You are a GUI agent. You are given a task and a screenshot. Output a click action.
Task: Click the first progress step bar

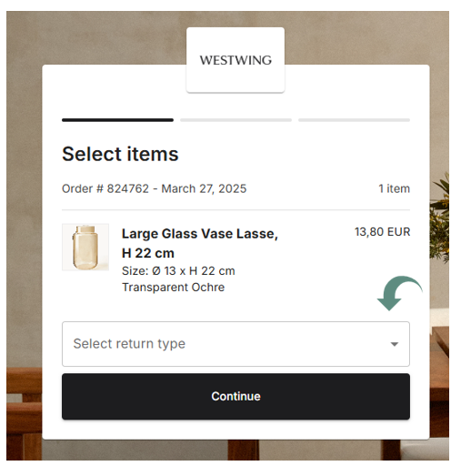[x=117, y=120]
